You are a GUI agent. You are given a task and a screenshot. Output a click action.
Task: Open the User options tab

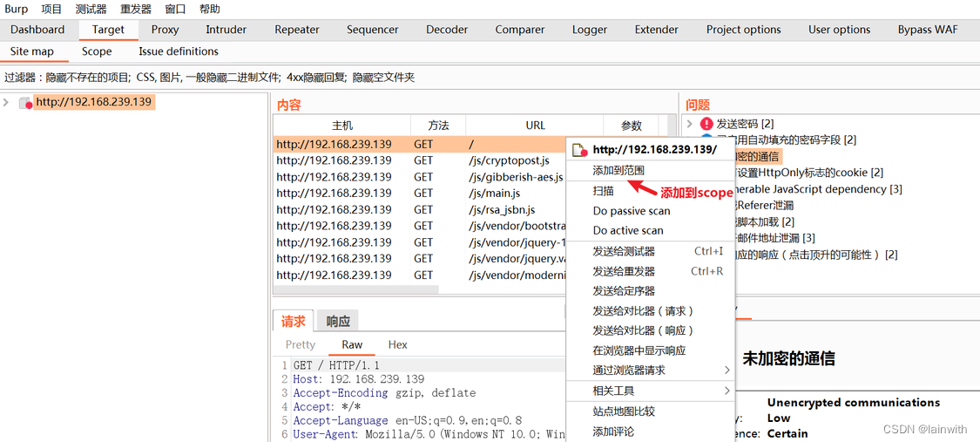[x=840, y=30]
